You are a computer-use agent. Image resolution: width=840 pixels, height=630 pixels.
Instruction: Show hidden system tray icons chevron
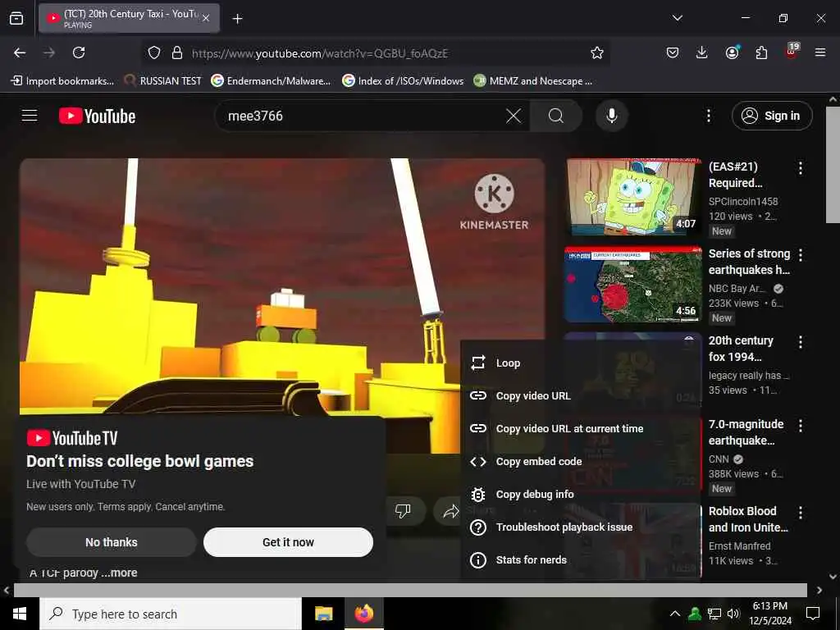[x=675, y=614]
